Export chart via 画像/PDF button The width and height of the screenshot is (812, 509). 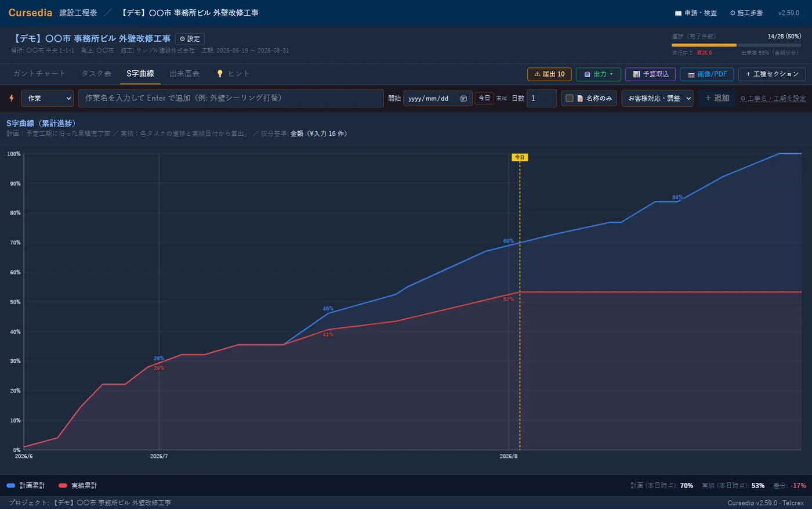click(x=706, y=74)
